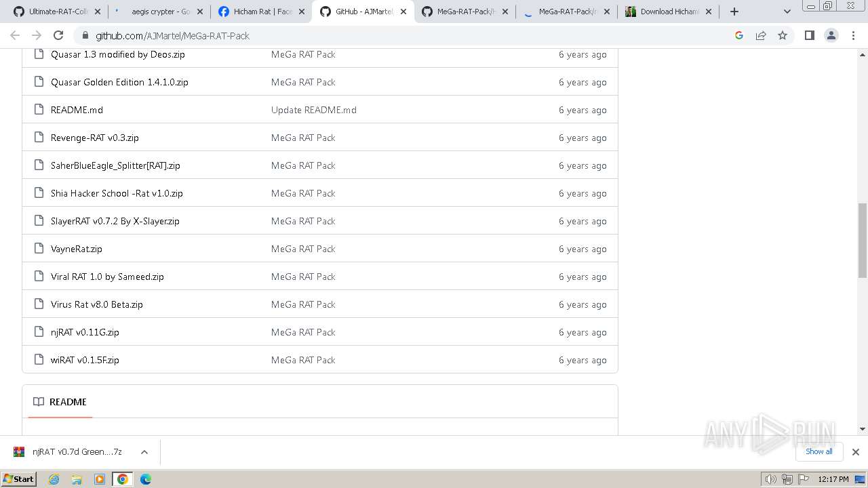This screenshot has width=868, height=488.
Task: Open Viral RAT 1.0 by Sameed.zip
Action: point(107,277)
